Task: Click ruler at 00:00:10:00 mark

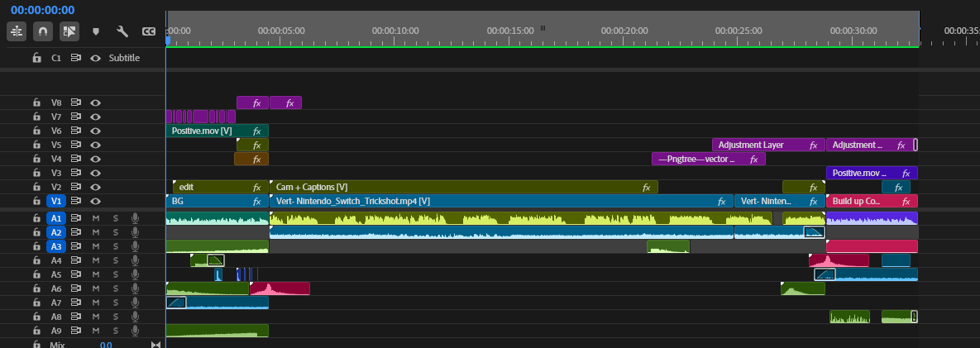Action: pos(395,31)
